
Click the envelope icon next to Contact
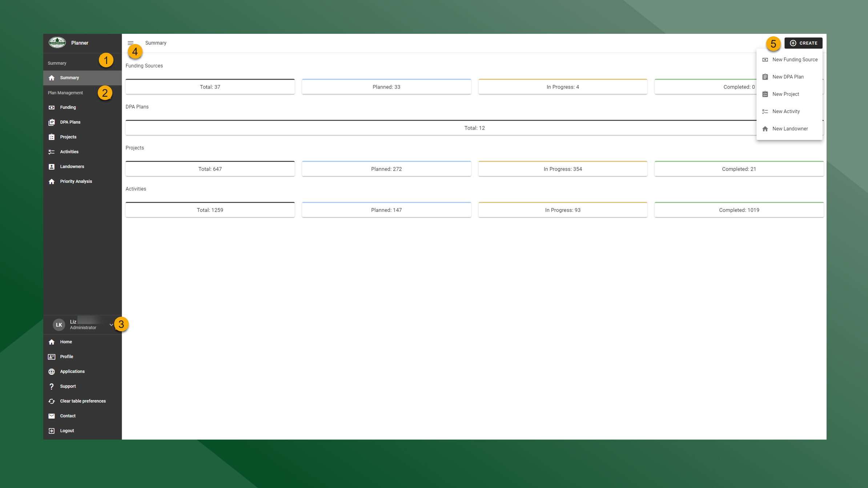52,416
